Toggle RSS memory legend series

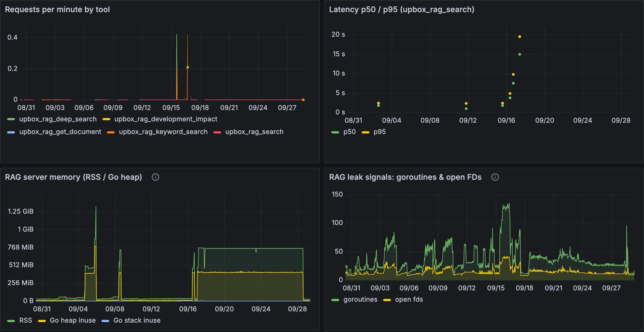(26, 320)
